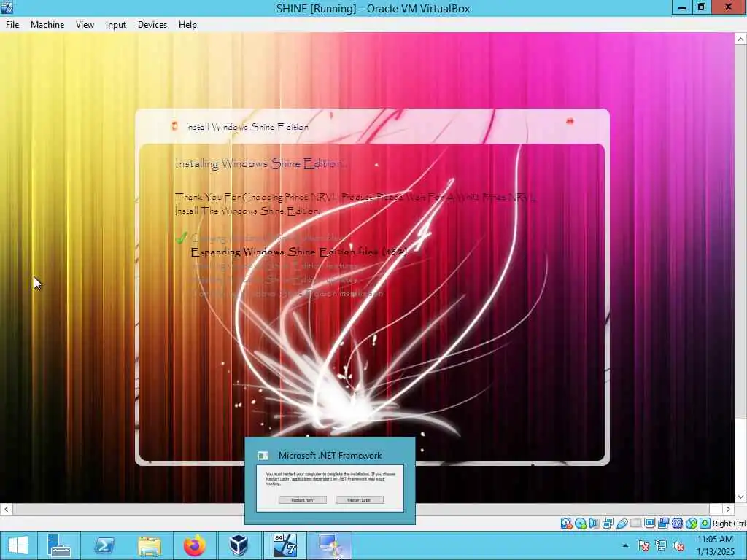Screen dimensions: 747x560
Task: Open the Windows Start button
Action: pos(18,545)
